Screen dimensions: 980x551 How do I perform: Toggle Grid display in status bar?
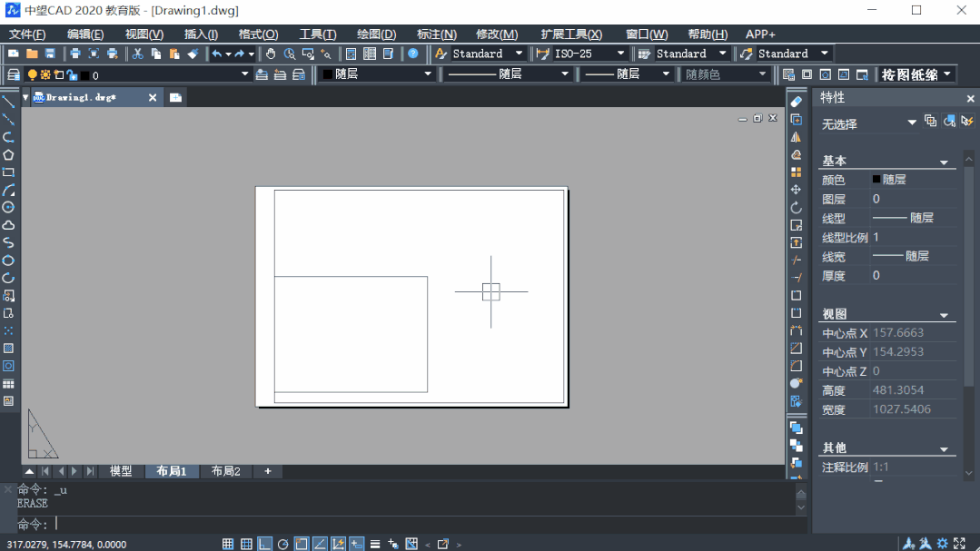246,544
